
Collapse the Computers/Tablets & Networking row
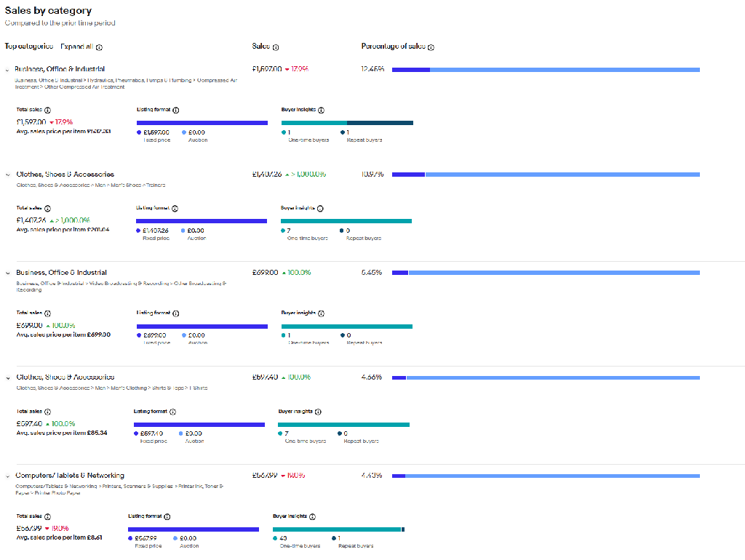click(7, 476)
